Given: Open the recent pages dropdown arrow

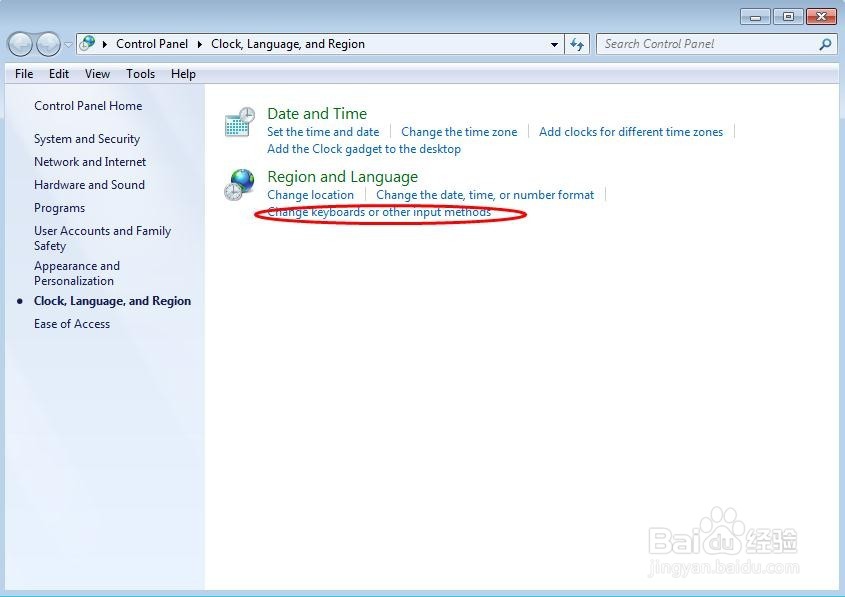Looking at the screenshot, I should coord(68,45).
